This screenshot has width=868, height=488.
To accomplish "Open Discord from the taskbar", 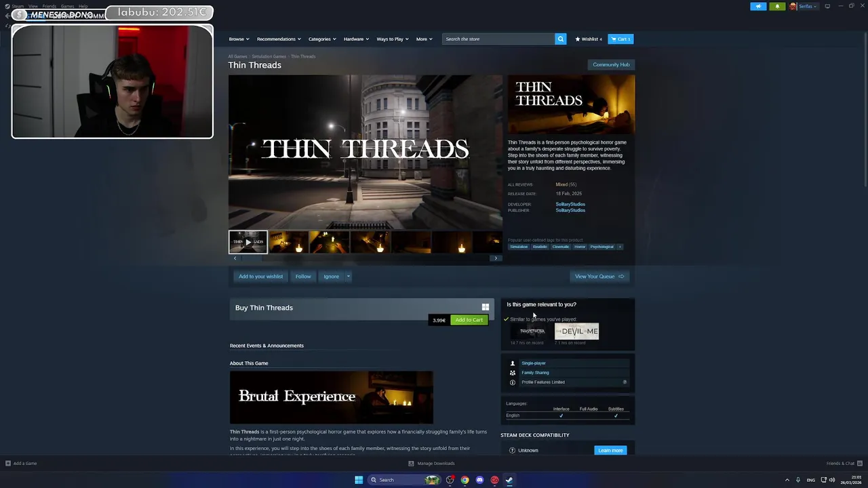I will pyautogui.click(x=479, y=480).
